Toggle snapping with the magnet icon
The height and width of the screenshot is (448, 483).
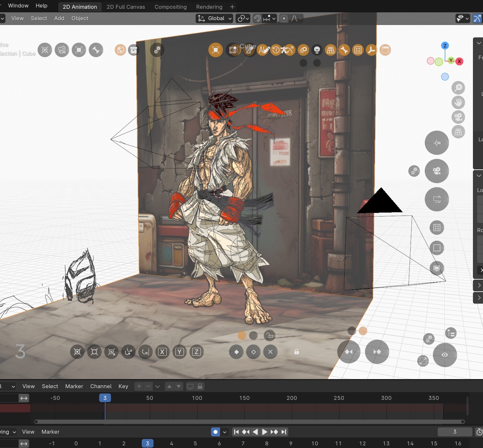(x=257, y=19)
